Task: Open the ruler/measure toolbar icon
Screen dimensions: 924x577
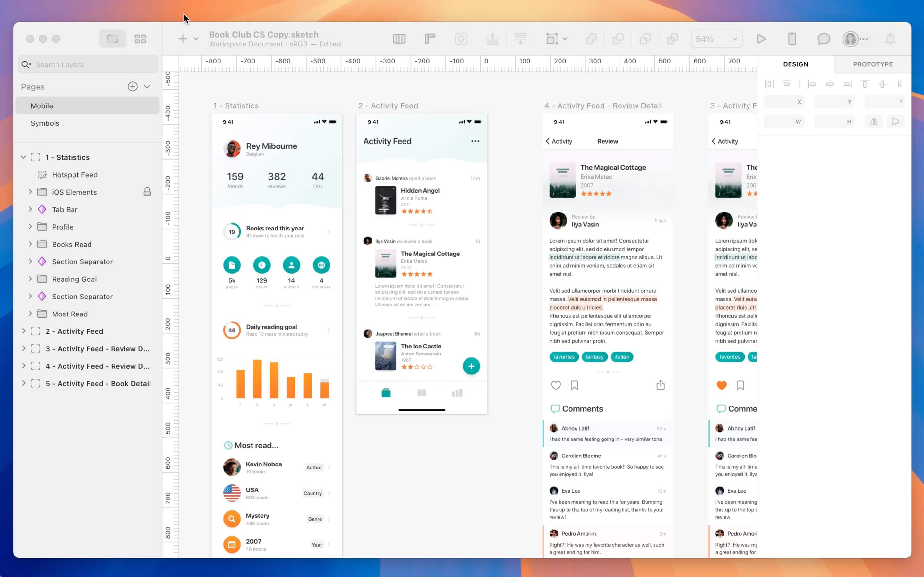Action: click(x=429, y=38)
